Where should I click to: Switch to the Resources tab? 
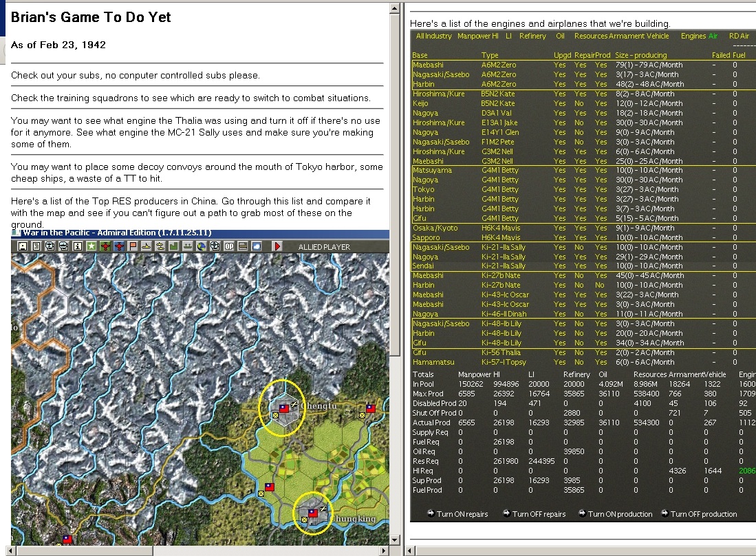(x=591, y=36)
